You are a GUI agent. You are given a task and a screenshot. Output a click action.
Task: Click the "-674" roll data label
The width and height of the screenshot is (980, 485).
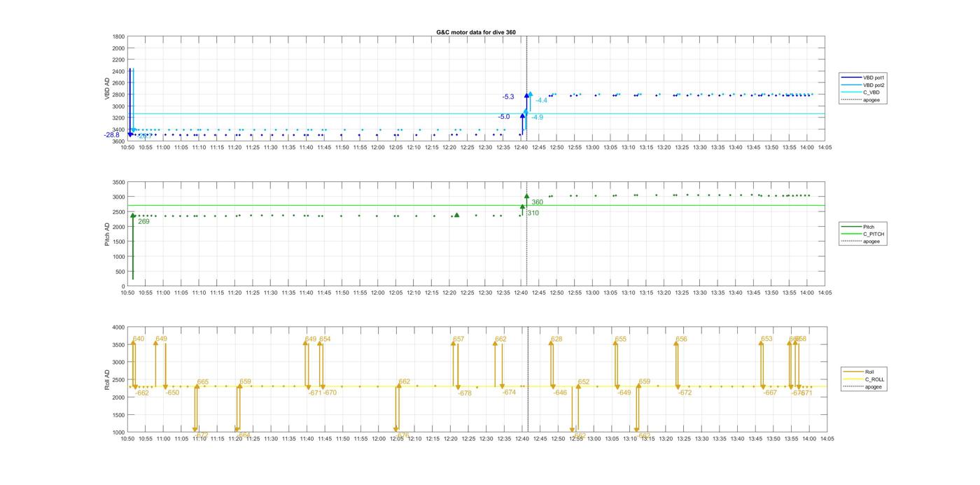[x=509, y=393]
